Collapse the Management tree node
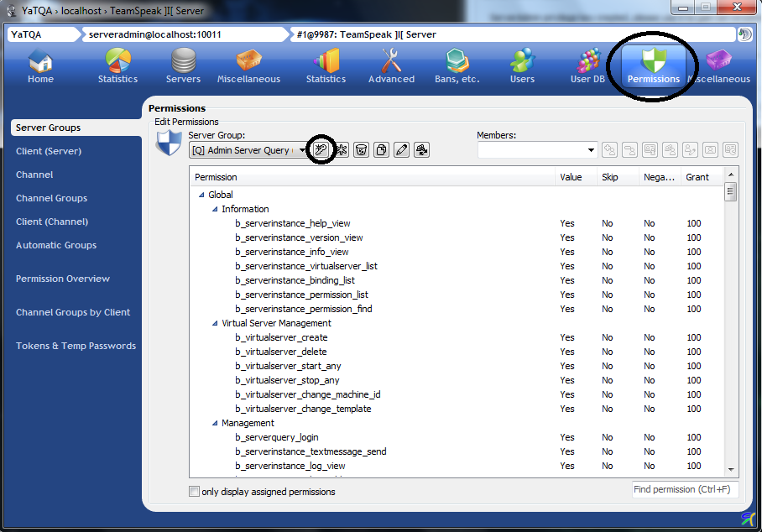The image size is (762, 532). tap(215, 424)
